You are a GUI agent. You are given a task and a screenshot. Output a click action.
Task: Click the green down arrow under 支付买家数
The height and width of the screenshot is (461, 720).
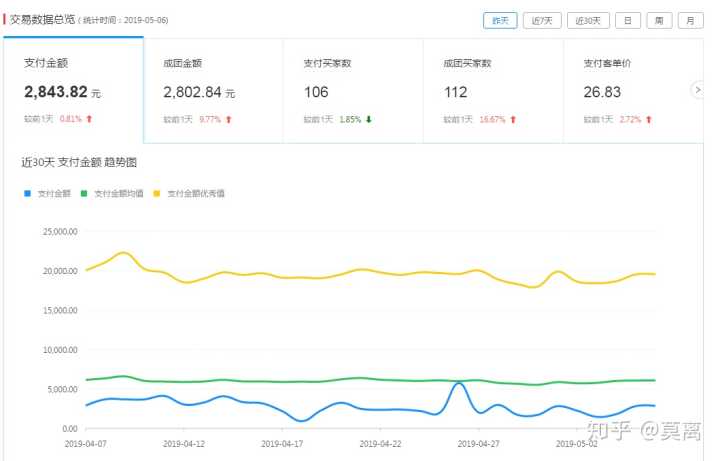pos(369,120)
